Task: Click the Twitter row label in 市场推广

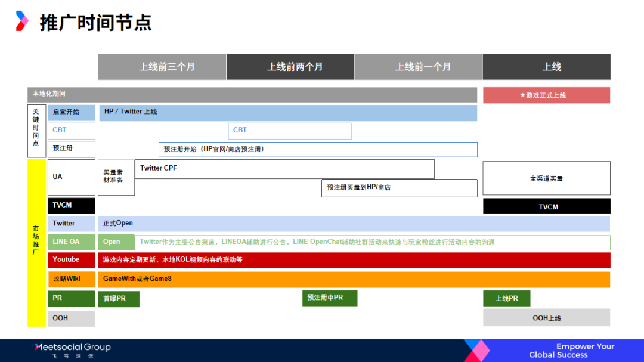Action: 71,223
